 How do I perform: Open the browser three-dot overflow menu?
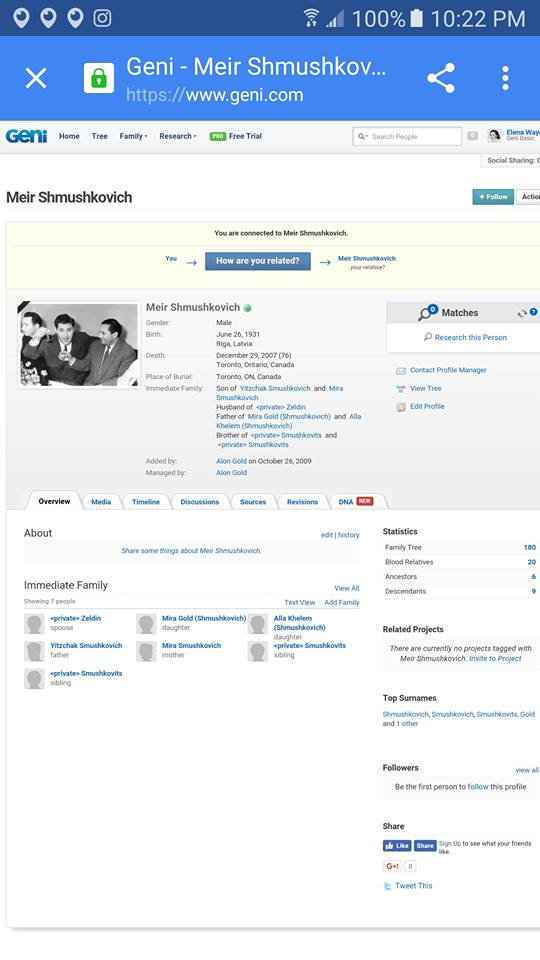[x=505, y=78]
